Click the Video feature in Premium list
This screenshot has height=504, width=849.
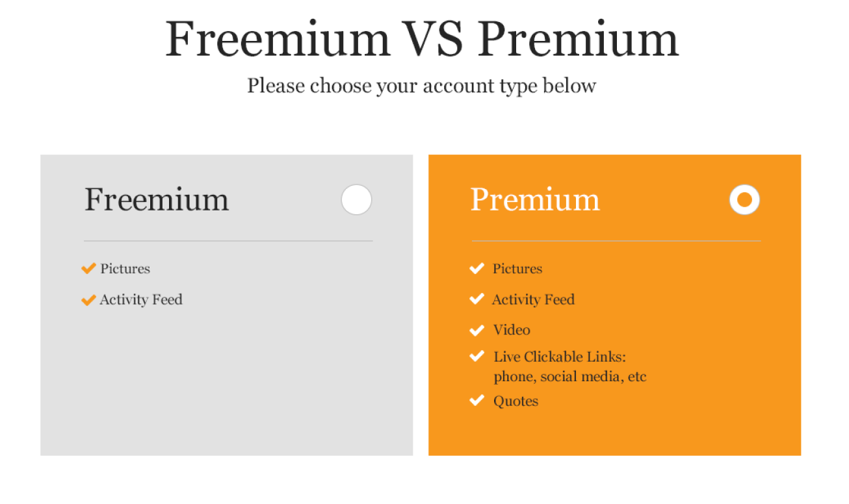pos(512,330)
